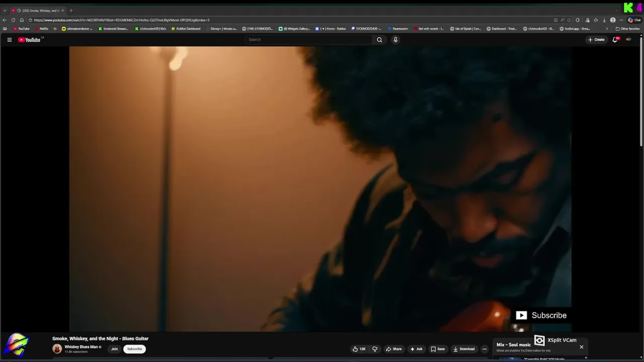Open the Whiskey Blues Man channel name
644x362 pixels.
81,347
